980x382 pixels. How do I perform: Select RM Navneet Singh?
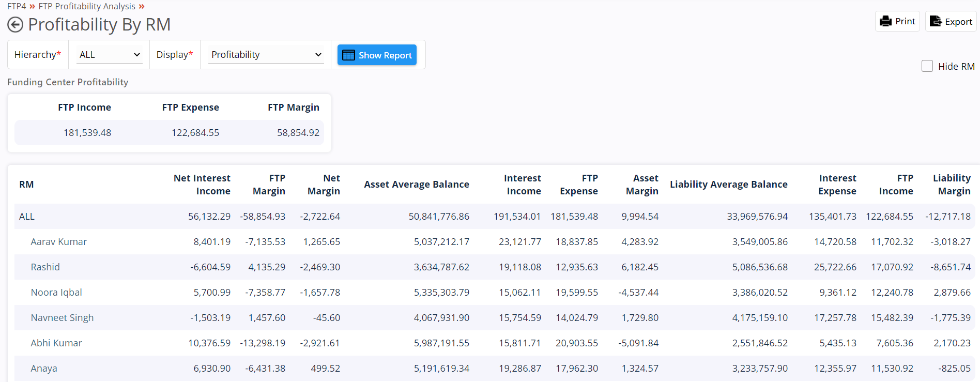coord(62,318)
